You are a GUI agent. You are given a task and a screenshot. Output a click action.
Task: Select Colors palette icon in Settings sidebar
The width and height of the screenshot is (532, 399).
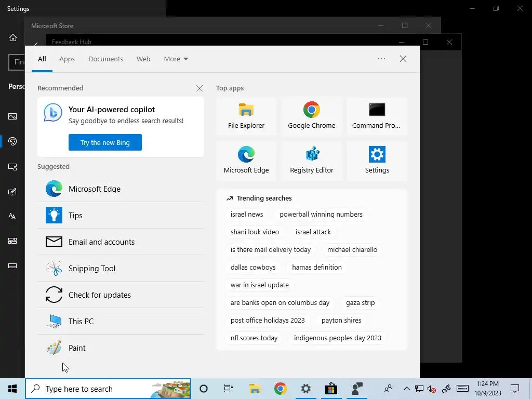[12, 141]
